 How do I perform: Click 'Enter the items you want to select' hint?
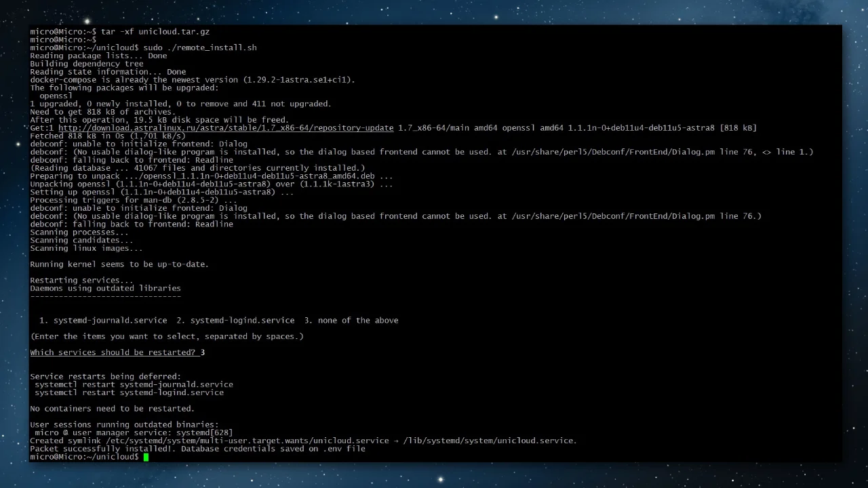click(x=167, y=336)
